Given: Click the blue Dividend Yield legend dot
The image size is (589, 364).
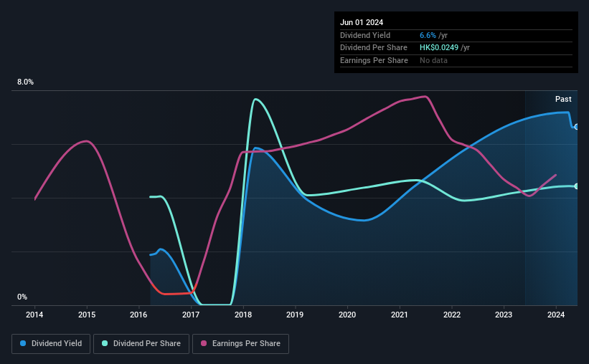Looking at the screenshot, I should (23, 343).
